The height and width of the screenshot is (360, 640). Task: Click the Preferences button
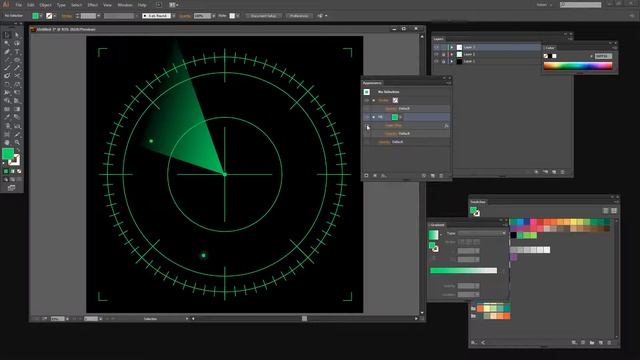coord(299,16)
